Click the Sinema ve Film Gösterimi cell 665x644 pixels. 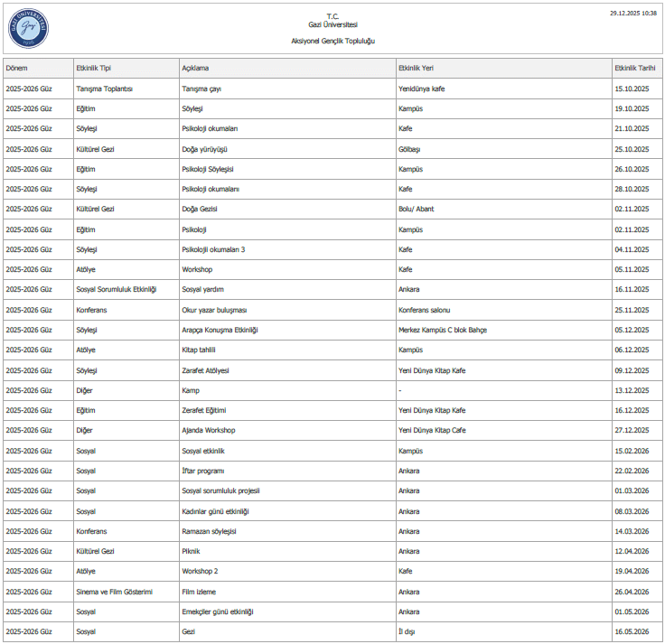[114, 592]
